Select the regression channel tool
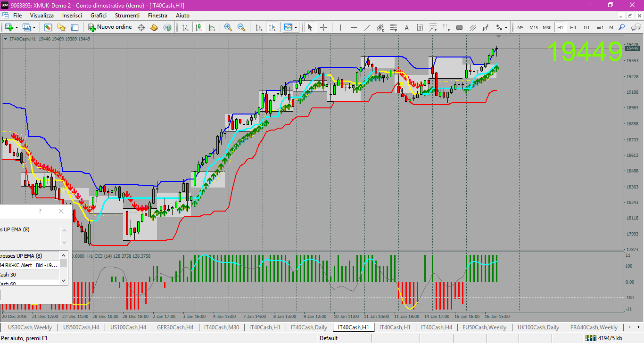The height and width of the screenshot is (343, 644). (485, 27)
